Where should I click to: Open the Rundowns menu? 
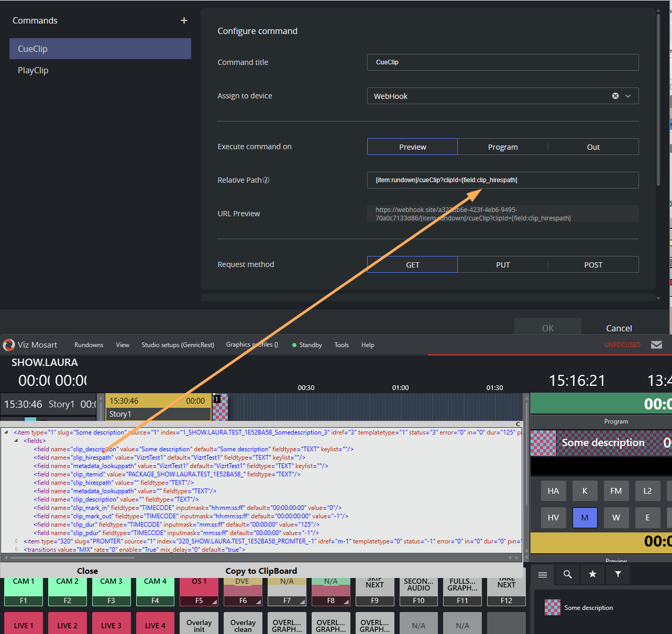click(x=89, y=345)
